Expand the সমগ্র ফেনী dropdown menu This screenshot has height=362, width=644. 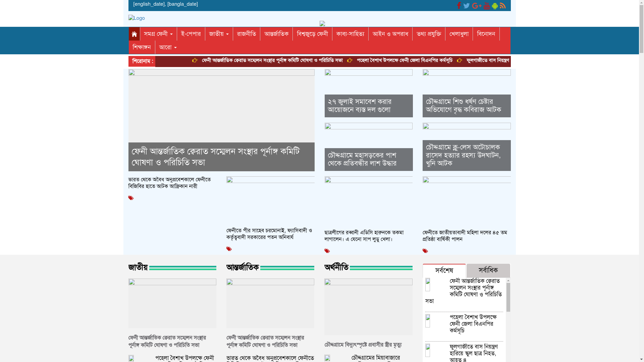click(158, 34)
